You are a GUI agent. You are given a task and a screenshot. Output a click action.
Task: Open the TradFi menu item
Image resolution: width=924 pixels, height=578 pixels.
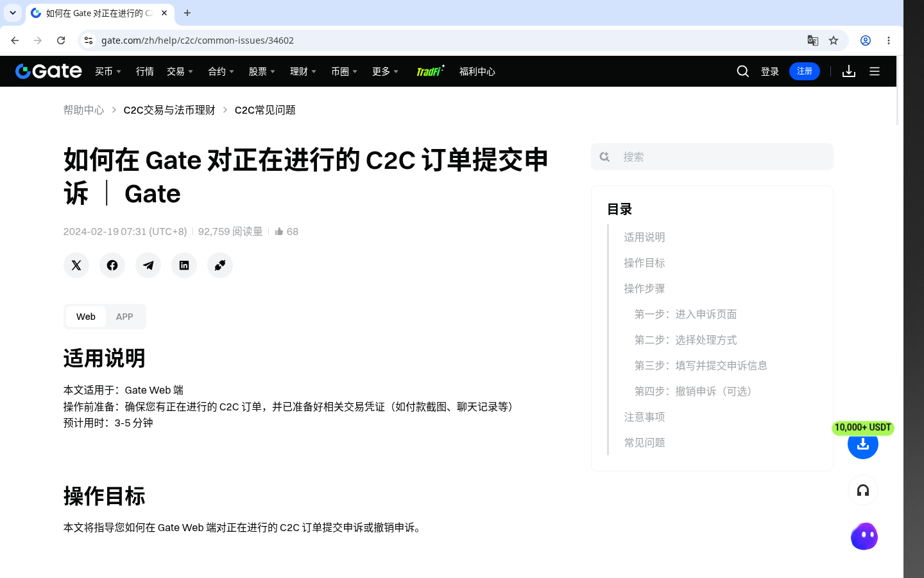[430, 71]
